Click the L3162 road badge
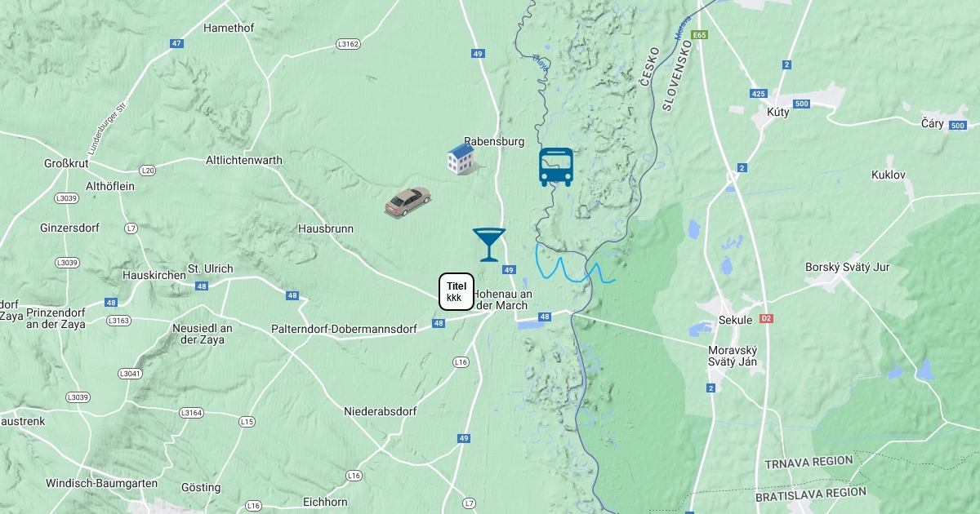This screenshot has width=980, height=514. pos(348,44)
